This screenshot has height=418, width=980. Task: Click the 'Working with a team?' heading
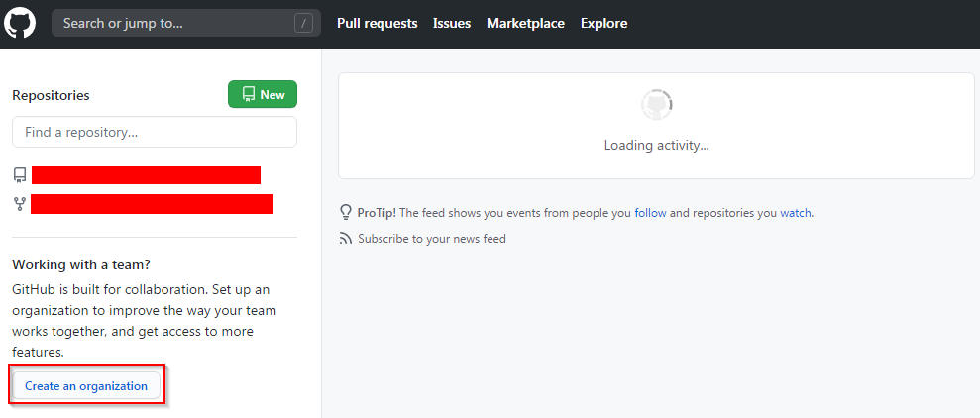[x=81, y=264]
